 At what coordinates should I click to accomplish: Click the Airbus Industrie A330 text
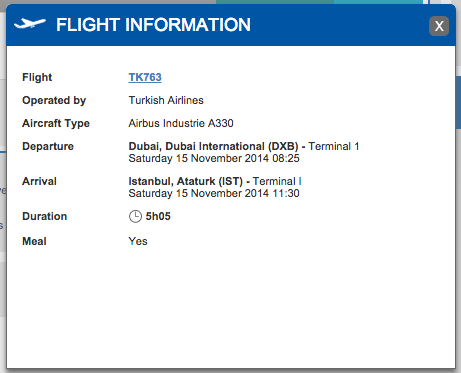[x=181, y=123]
